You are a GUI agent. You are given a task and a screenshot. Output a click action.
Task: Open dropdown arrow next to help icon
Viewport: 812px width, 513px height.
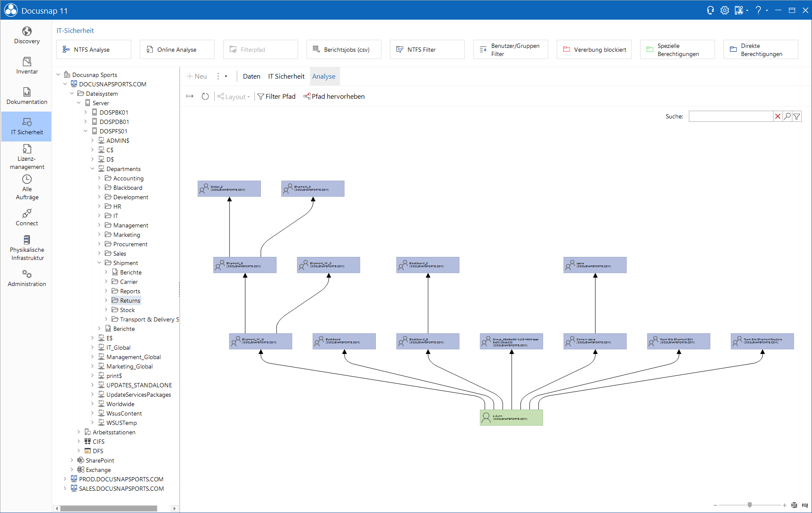click(x=767, y=10)
